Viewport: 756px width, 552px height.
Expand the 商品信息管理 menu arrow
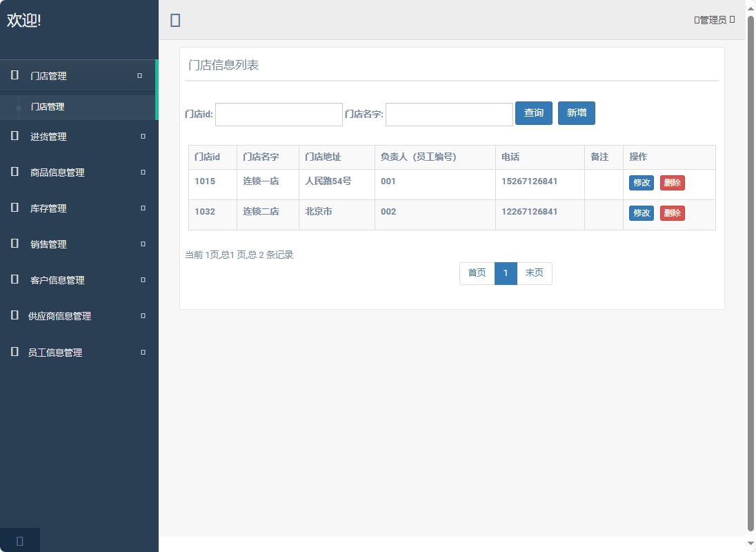tap(143, 172)
